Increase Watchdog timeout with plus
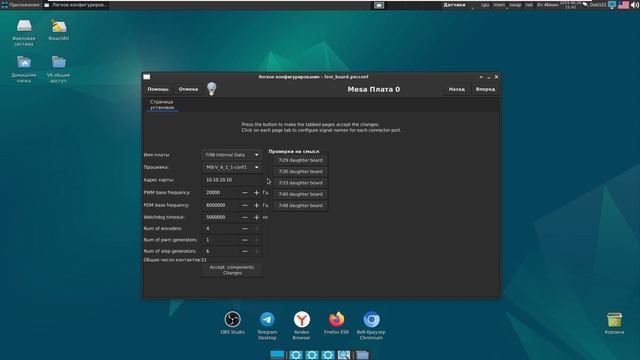Screen dimensions: 640x360 [256, 218]
